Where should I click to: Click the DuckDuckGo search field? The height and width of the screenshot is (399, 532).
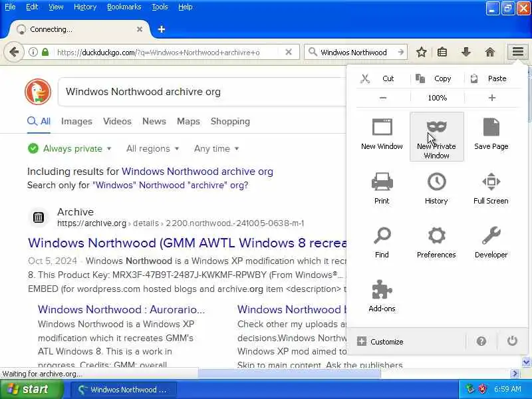coord(203,92)
